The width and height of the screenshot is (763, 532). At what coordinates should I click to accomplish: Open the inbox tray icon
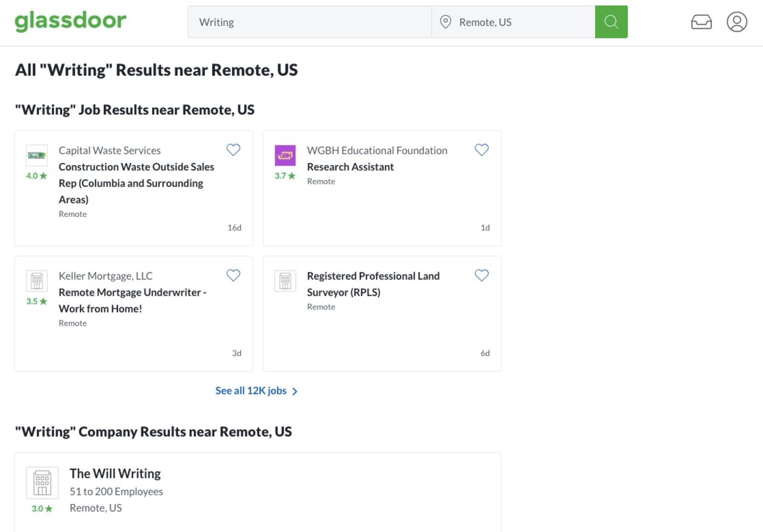(701, 22)
